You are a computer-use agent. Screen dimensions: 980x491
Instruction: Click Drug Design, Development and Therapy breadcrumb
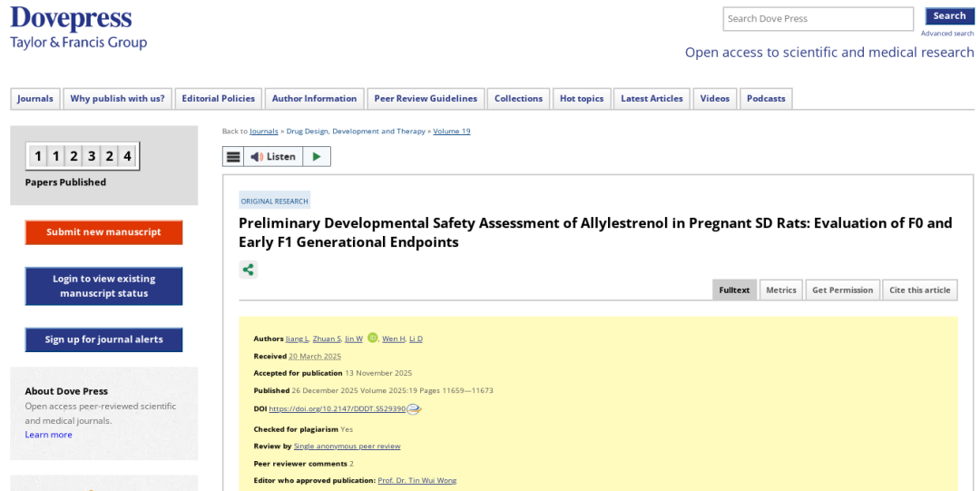coord(356,132)
